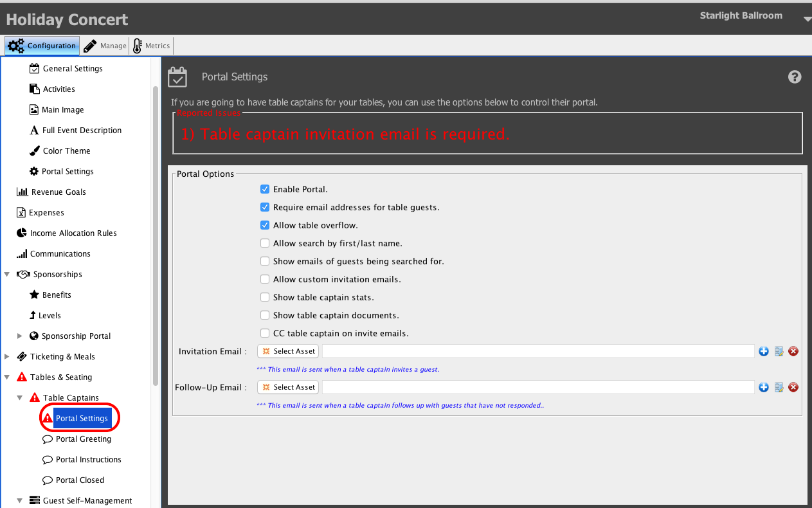Click the Portal Instructions speech bubble icon
The height and width of the screenshot is (508, 812).
click(x=48, y=460)
